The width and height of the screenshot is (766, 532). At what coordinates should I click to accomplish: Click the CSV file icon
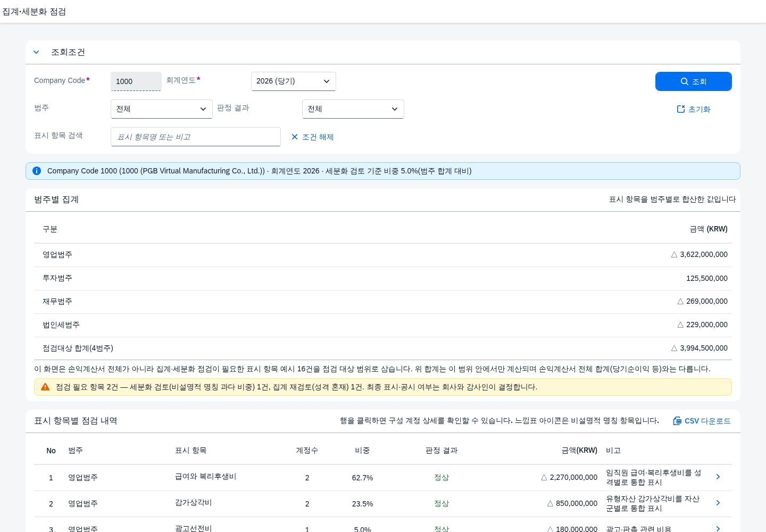click(677, 421)
